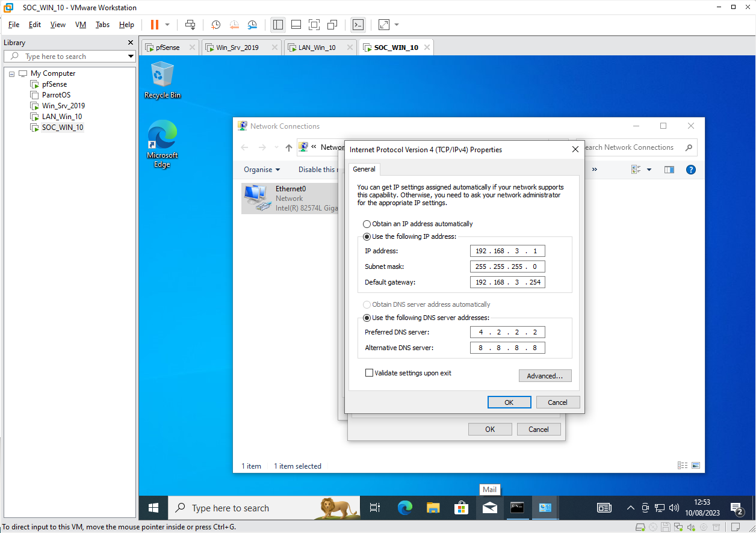The image size is (756, 533).
Task: Click the library search field
Action: click(69, 57)
